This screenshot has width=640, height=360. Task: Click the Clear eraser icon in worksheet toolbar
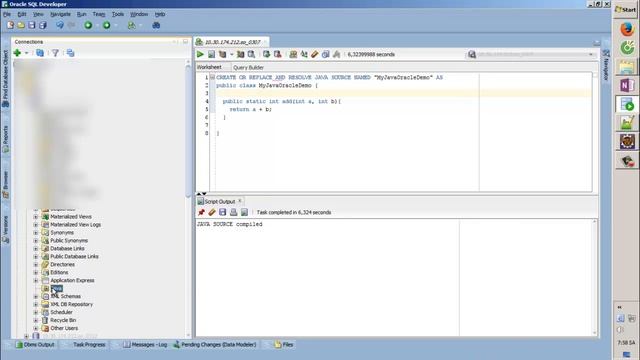point(315,54)
